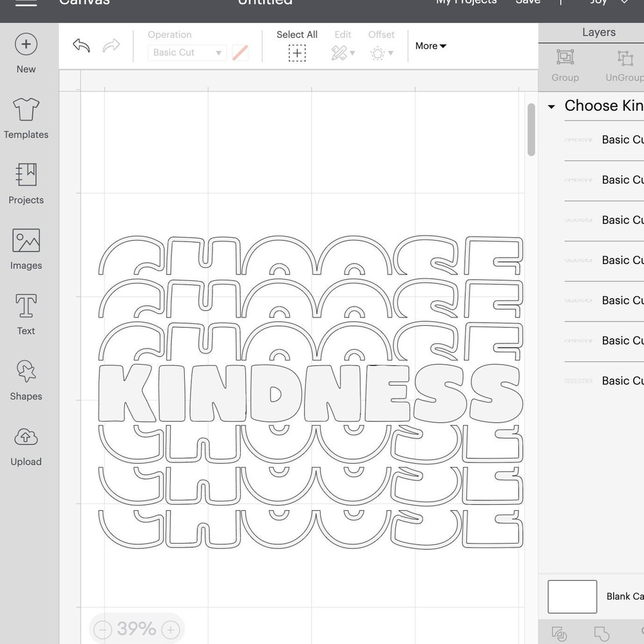The image size is (644, 644).
Task: Open the Slice tool at panel bottom
Action: click(x=559, y=634)
